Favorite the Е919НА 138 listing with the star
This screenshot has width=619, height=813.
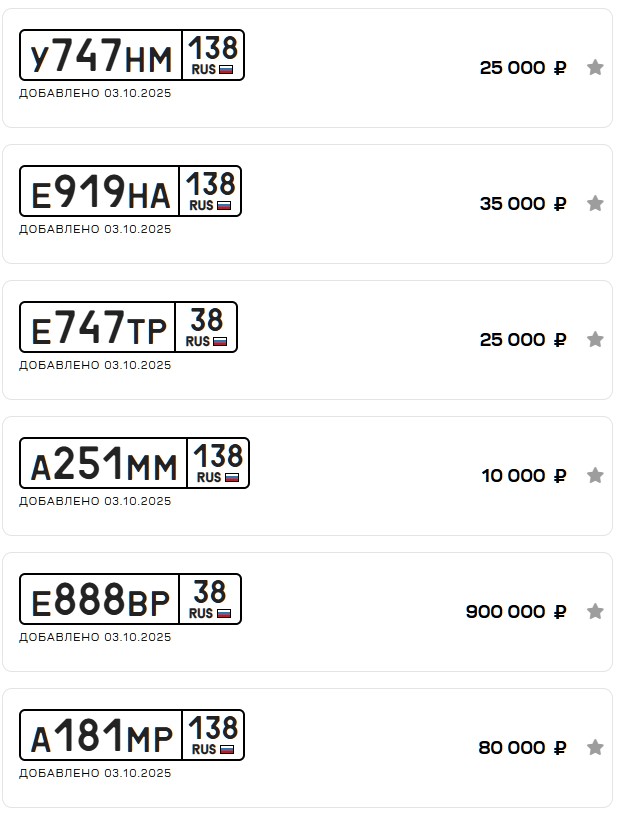(x=595, y=204)
